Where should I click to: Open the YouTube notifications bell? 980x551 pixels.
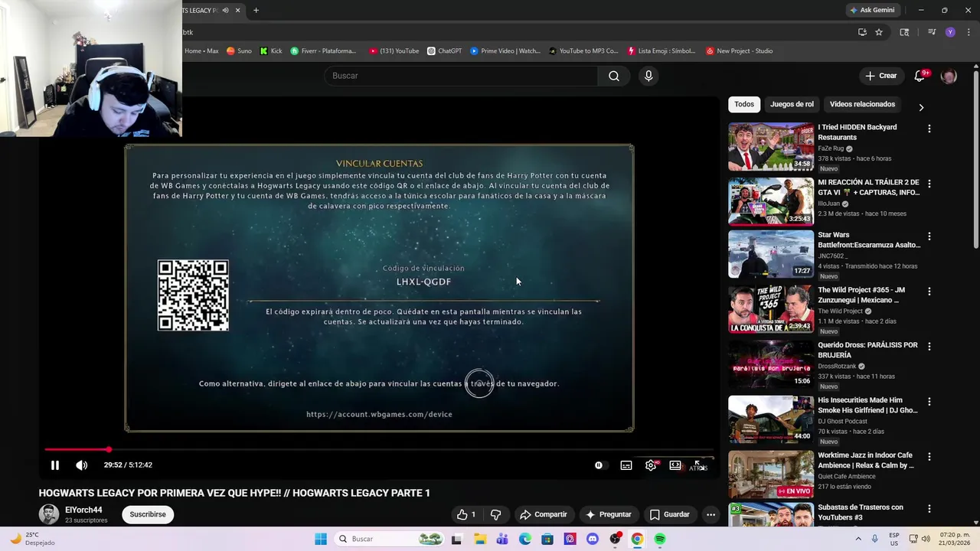pos(920,76)
